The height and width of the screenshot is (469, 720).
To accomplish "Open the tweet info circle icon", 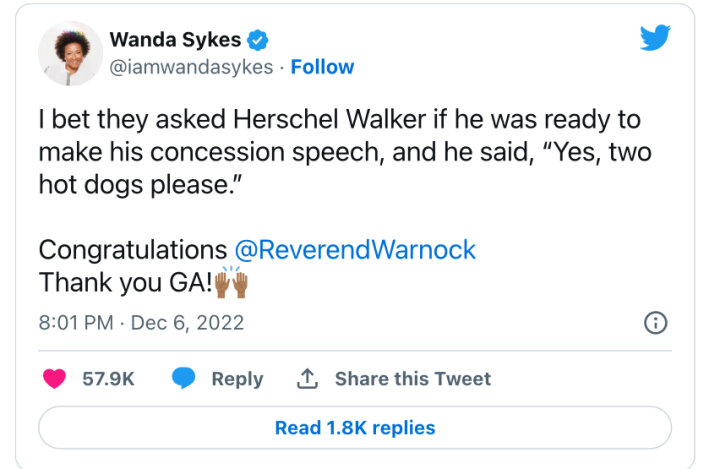I will point(655,322).
